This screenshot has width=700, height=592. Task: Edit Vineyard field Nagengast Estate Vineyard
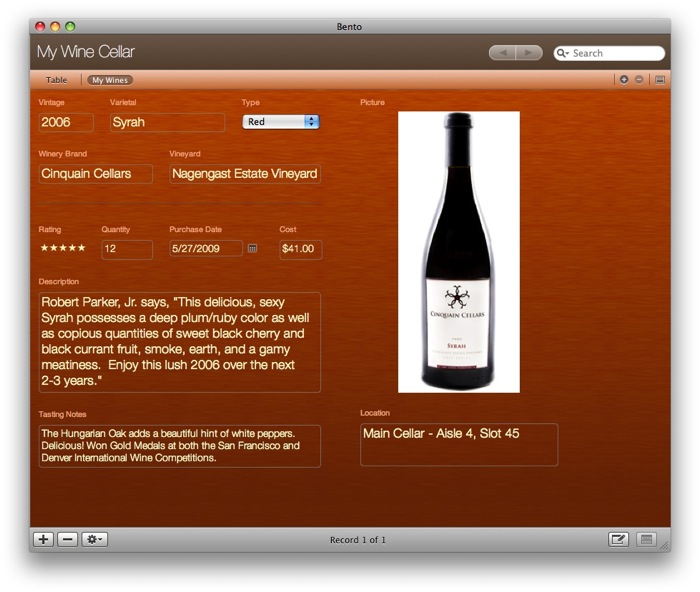[x=245, y=174]
